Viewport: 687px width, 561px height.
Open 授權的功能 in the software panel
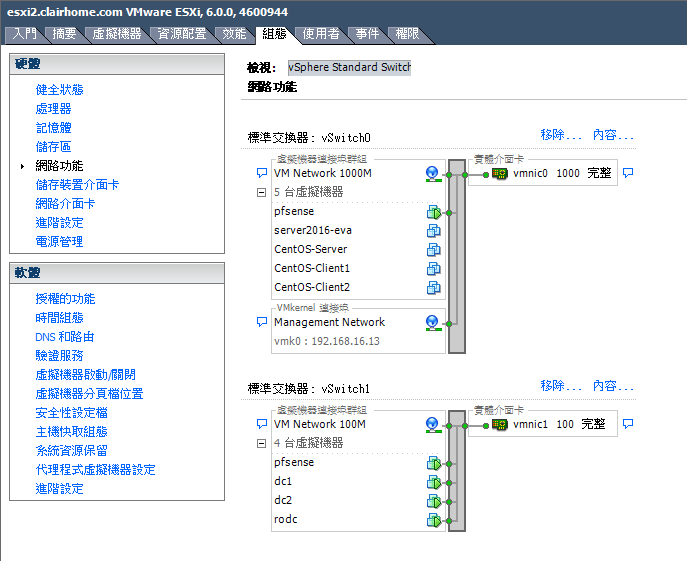pos(65,299)
